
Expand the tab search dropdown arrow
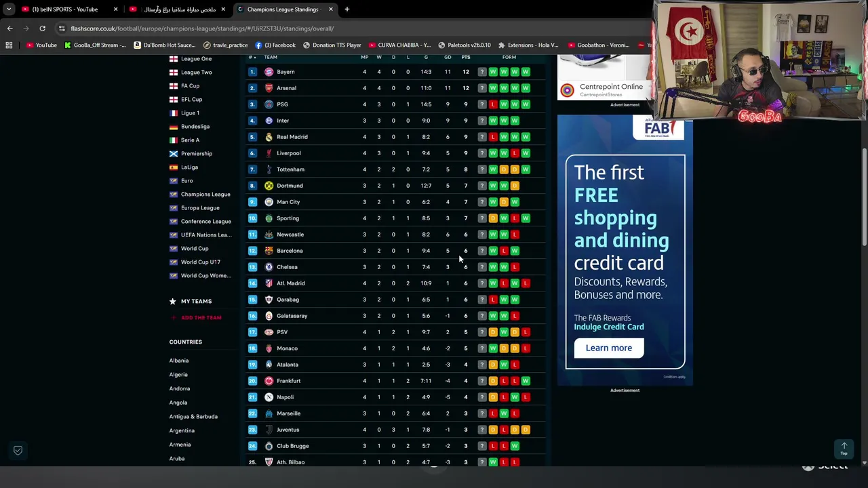click(x=8, y=9)
